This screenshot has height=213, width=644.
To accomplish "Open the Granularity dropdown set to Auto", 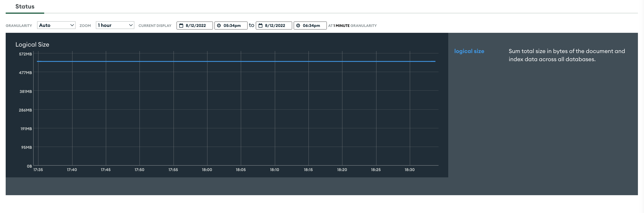I will coord(56,25).
